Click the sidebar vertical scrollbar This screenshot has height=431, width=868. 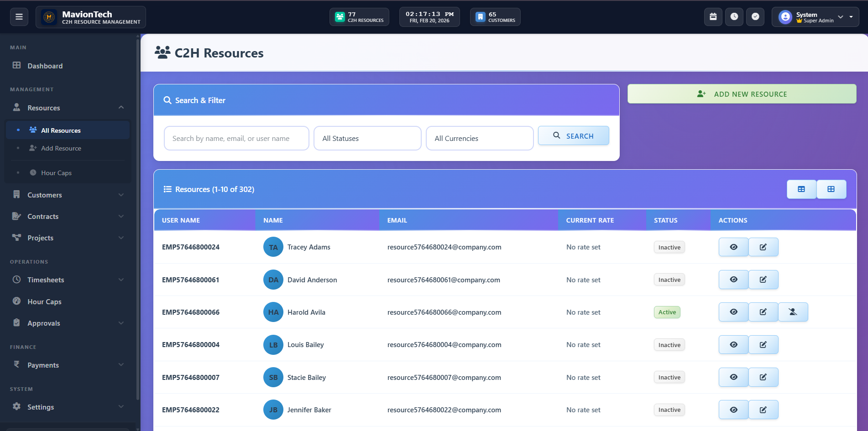(x=138, y=219)
